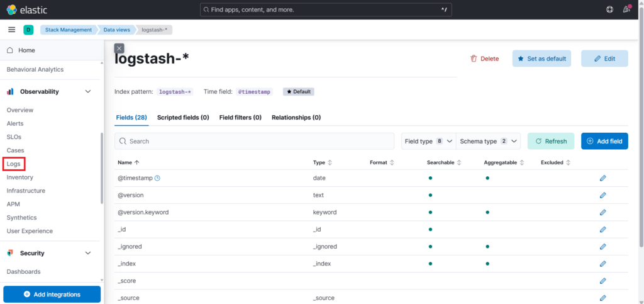Click the Add field button
The image size is (644, 304).
point(604,141)
